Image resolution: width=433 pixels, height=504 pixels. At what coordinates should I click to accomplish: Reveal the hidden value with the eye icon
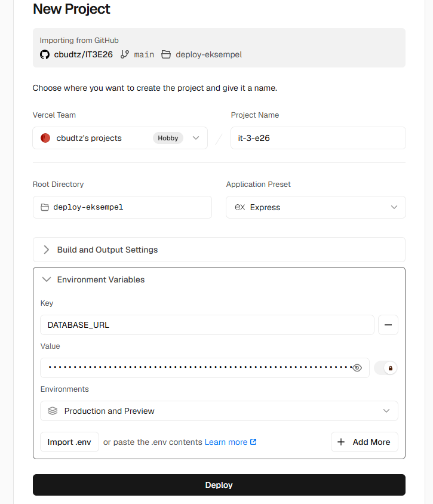[x=357, y=368]
